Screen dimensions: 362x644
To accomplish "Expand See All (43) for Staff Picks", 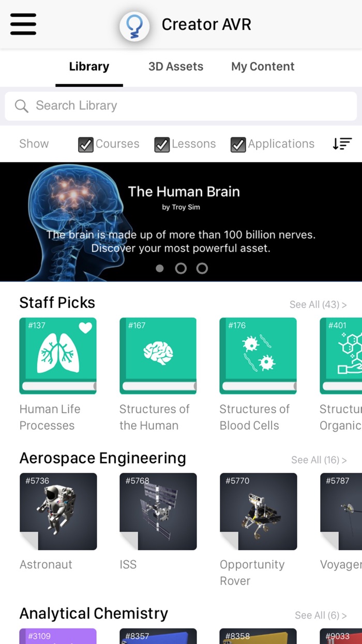I will 318,304.
